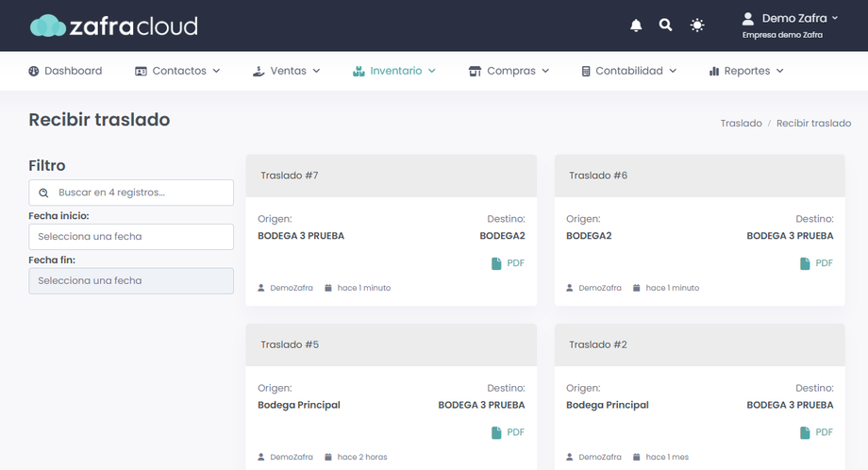Screen dimensions: 868x470
Task: Click the zafracloud logo
Action: coord(113,25)
